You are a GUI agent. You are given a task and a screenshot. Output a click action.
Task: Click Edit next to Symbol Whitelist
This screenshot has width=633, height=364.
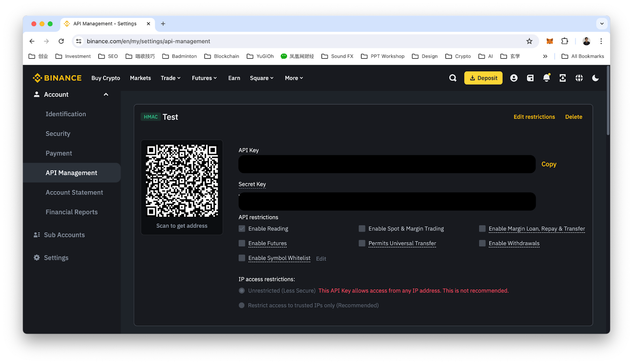click(321, 258)
